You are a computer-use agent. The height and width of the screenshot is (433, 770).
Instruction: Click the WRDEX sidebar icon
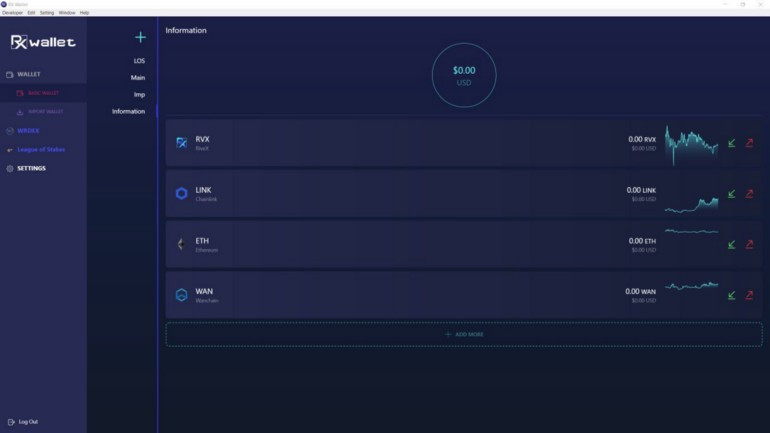tap(10, 131)
